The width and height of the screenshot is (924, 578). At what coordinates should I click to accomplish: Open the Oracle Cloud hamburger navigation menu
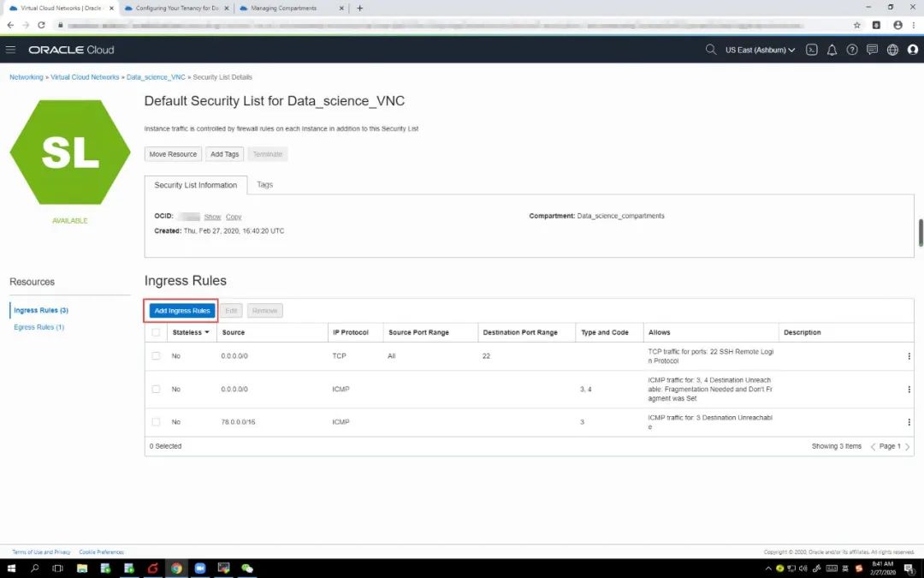[x=11, y=50]
